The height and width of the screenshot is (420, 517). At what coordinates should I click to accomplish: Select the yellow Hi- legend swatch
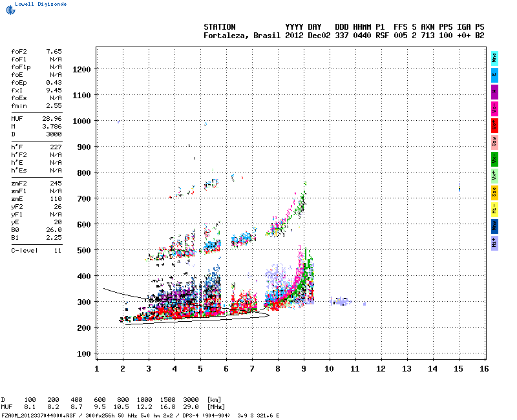[494, 209]
